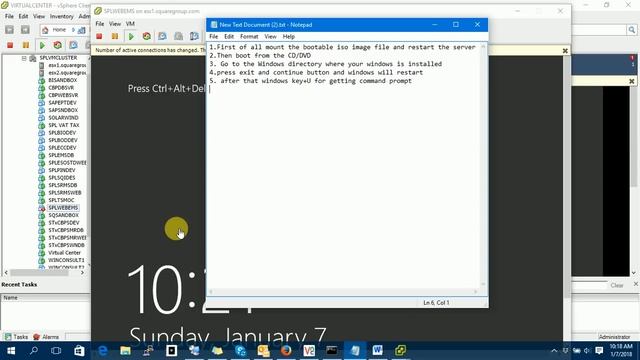The image size is (640, 360).
Task: Open the Microsoft Store from the taskbar
Action: click(x=79, y=351)
